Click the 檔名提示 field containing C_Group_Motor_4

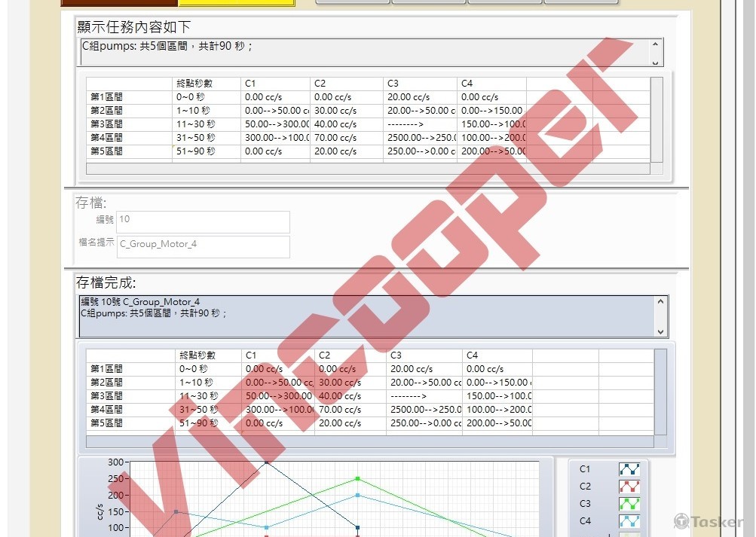tap(204, 246)
